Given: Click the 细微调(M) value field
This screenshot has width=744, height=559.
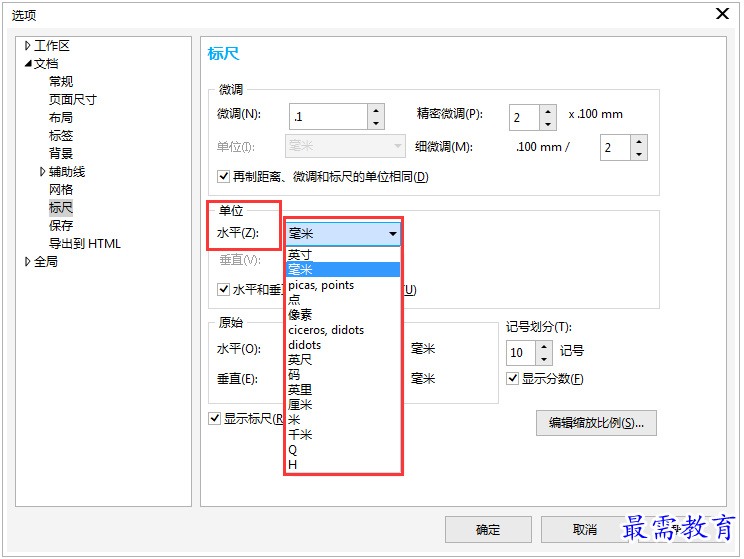Looking at the screenshot, I should (615, 148).
